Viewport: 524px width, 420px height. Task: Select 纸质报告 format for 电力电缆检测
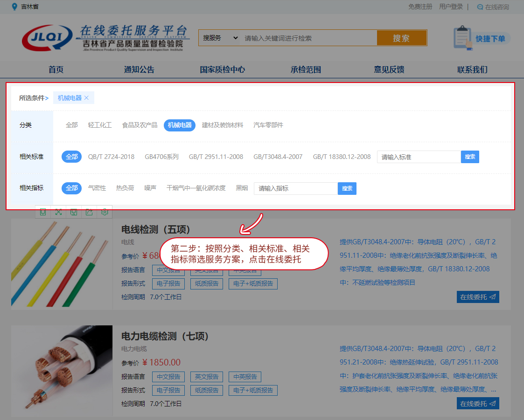pyautogui.click(x=207, y=390)
